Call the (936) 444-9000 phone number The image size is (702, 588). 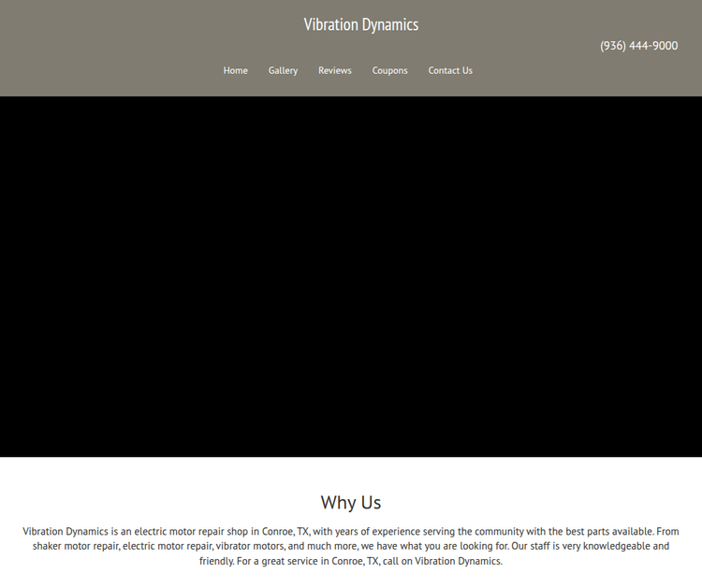coord(638,46)
